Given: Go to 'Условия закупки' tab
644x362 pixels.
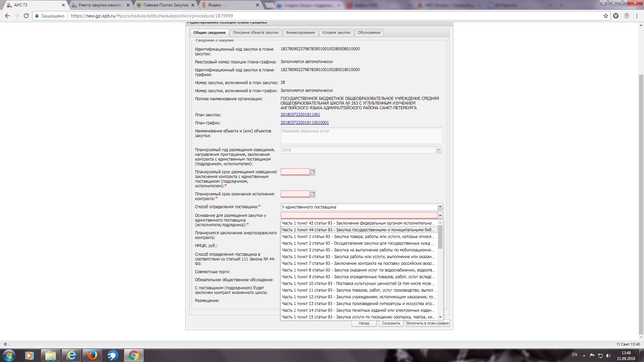Looking at the screenshot, I should [336, 33].
